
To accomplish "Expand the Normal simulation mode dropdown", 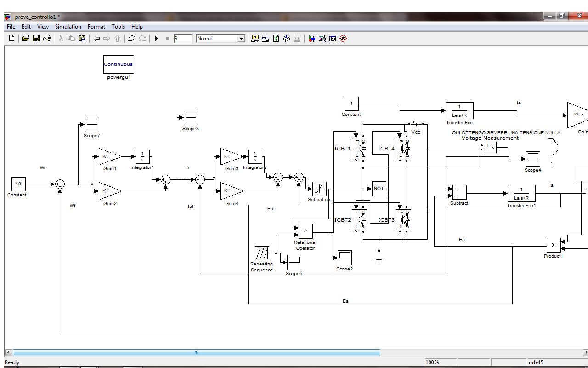I will click(241, 39).
